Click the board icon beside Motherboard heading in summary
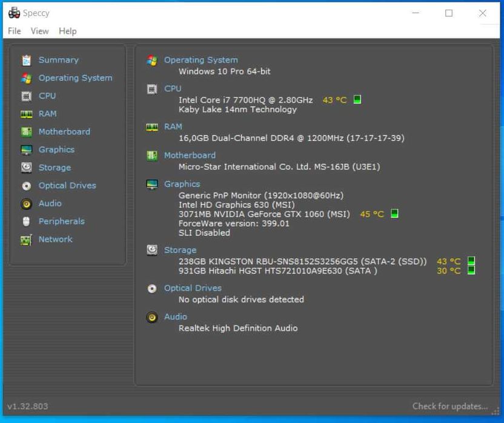Image resolution: width=504 pixels, height=423 pixels. click(x=152, y=156)
